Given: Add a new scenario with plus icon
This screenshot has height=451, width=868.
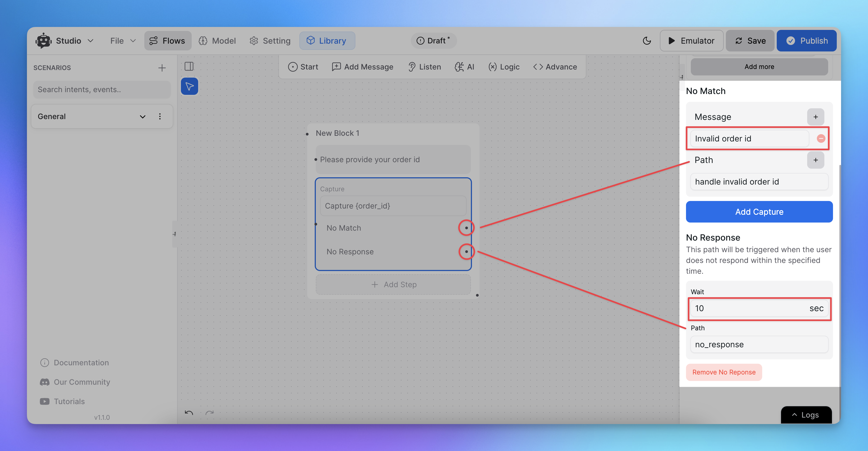Looking at the screenshot, I should click(x=162, y=68).
